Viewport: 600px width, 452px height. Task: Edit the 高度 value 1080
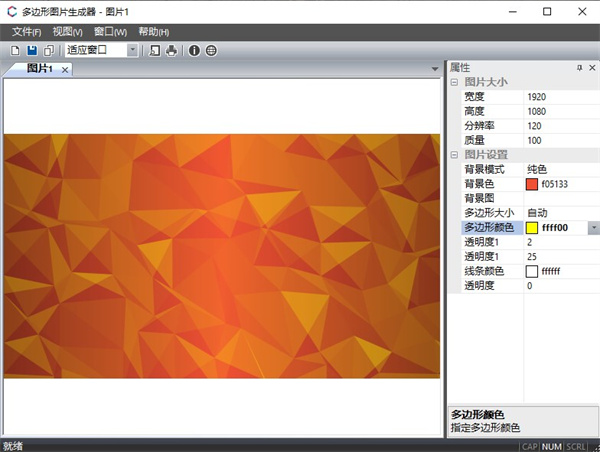click(561, 111)
